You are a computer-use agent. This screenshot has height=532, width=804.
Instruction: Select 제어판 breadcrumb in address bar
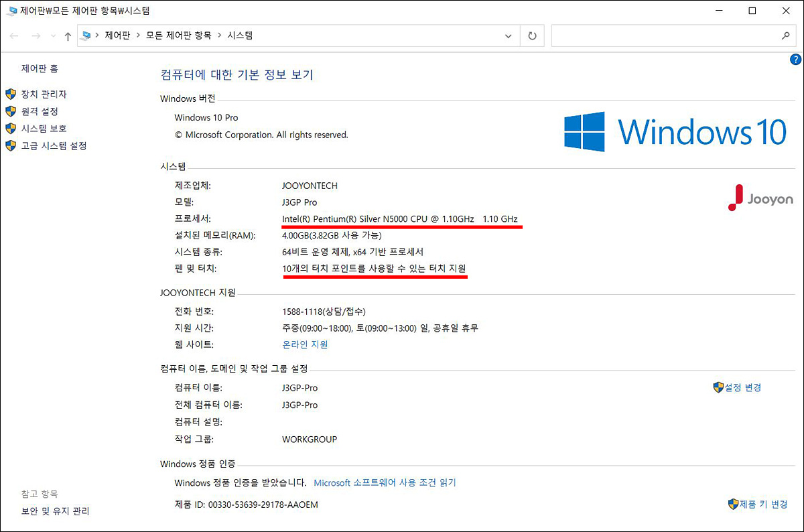click(x=117, y=36)
